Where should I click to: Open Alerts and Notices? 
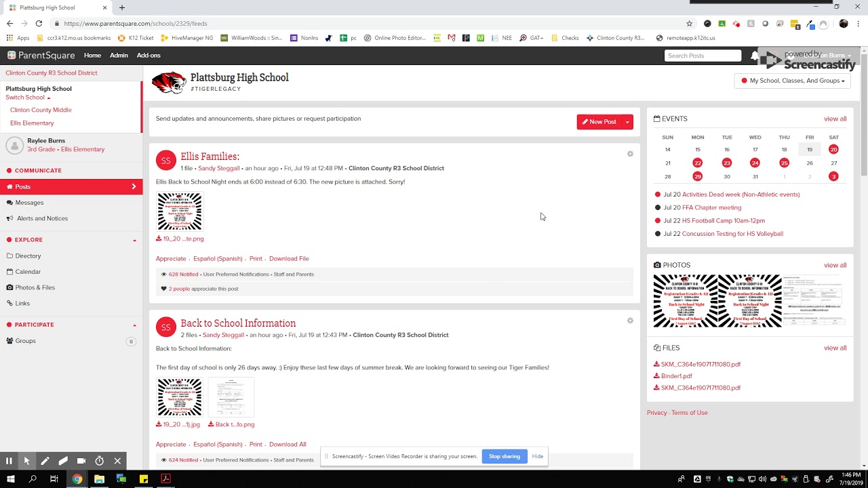click(x=42, y=218)
